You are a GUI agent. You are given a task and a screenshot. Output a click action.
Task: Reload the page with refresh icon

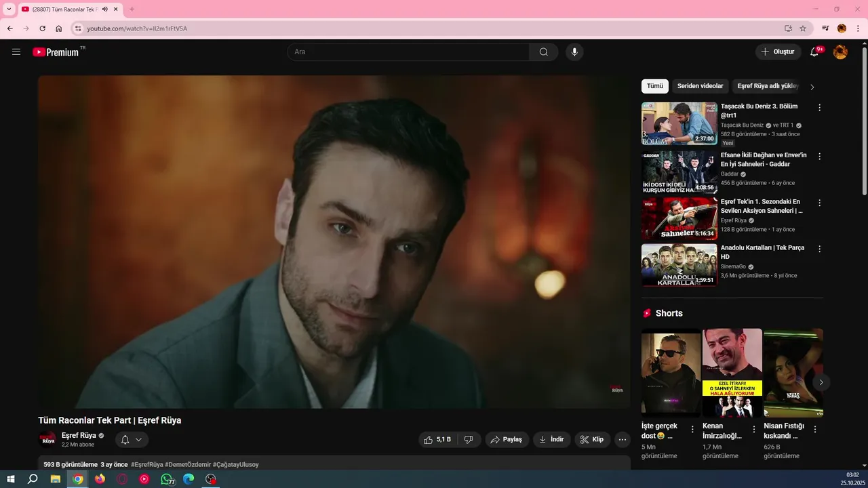42,28
